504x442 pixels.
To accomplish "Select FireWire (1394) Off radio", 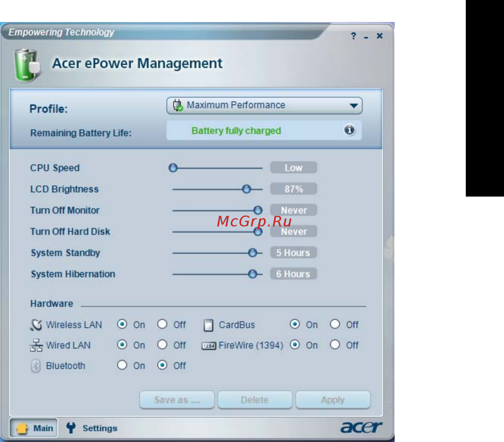I will [x=335, y=345].
